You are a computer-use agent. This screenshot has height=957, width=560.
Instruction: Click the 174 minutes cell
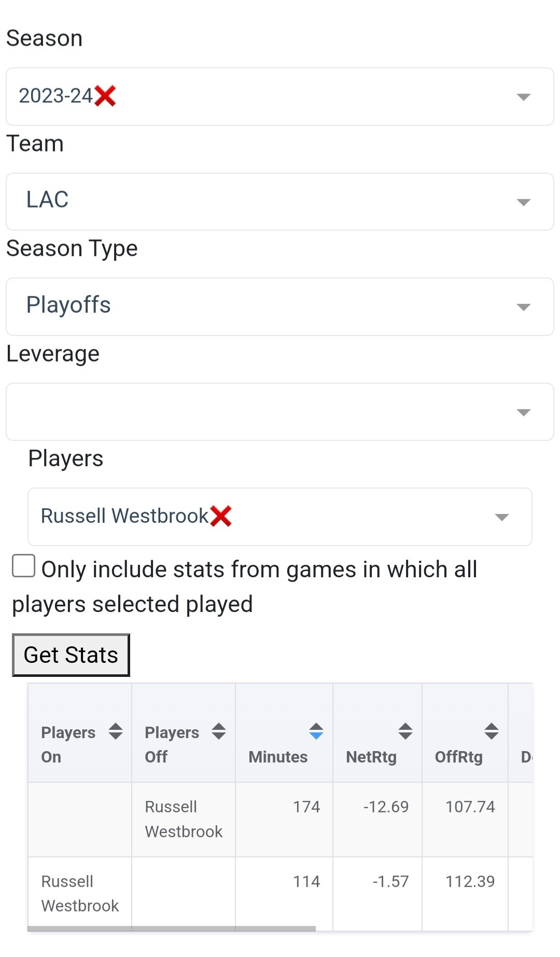[306, 807]
